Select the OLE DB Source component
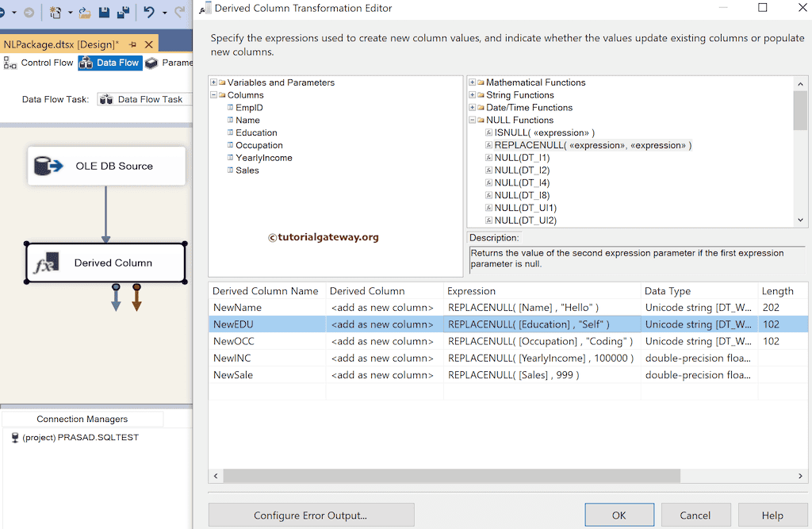Viewport: 812px width, 529px height. pos(106,165)
